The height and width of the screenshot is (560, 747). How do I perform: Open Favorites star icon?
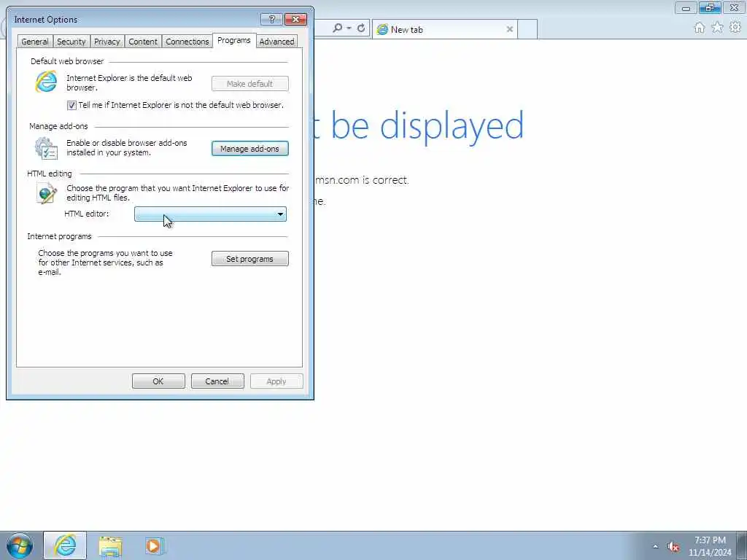click(717, 28)
